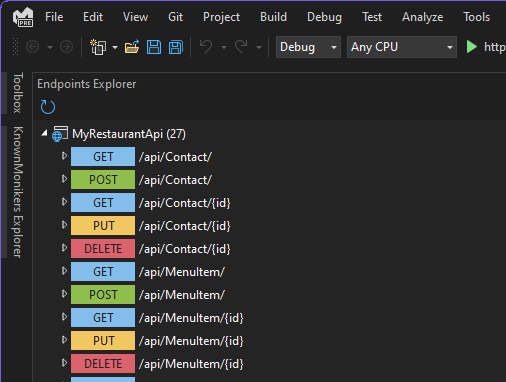The width and height of the screenshot is (506, 382).
Task: Open the New Project dropdown arrow
Action: coord(115,48)
